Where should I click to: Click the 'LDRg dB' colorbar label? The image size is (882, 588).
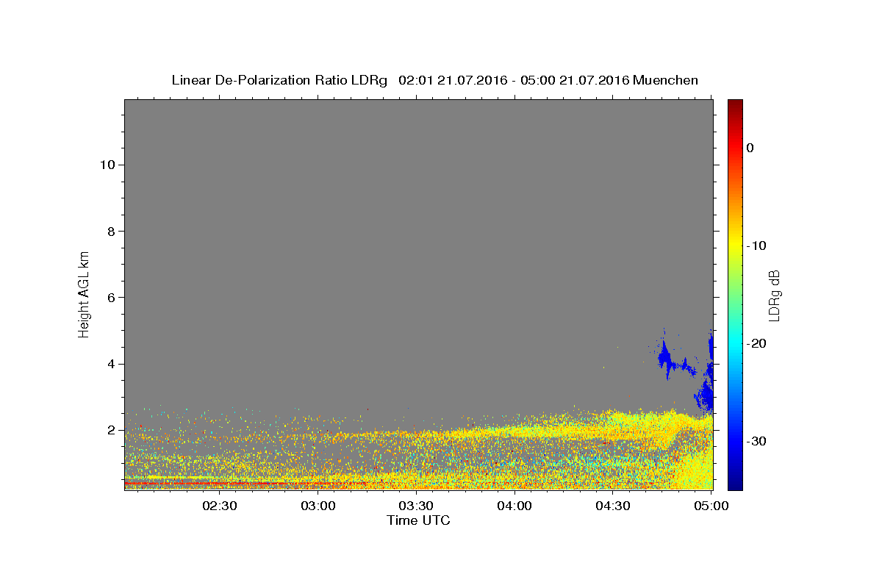[x=774, y=295]
